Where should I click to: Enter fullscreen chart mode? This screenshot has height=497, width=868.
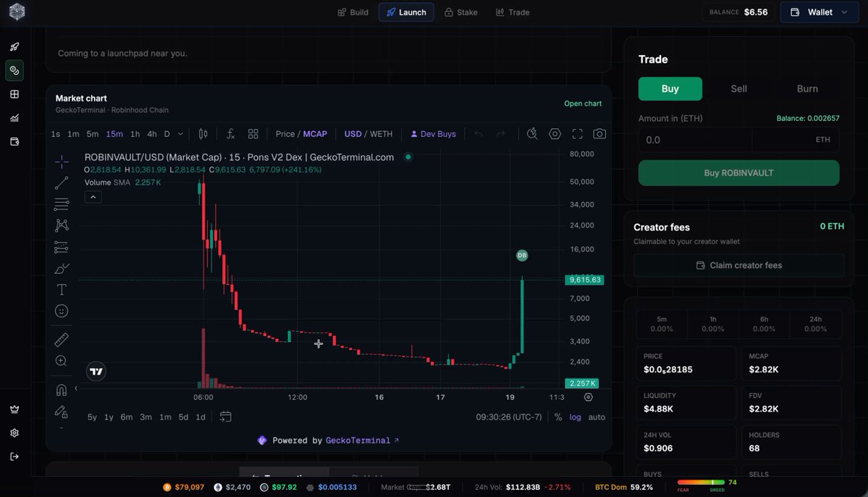pos(578,133)
